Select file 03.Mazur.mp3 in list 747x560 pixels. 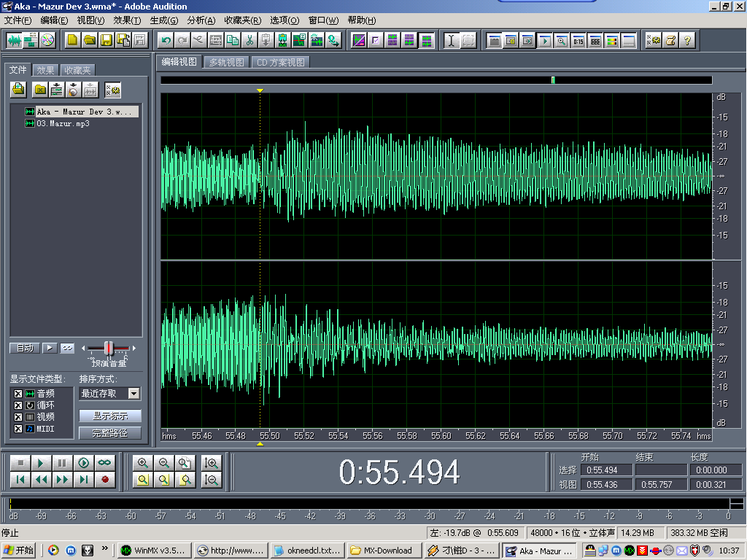63,123
